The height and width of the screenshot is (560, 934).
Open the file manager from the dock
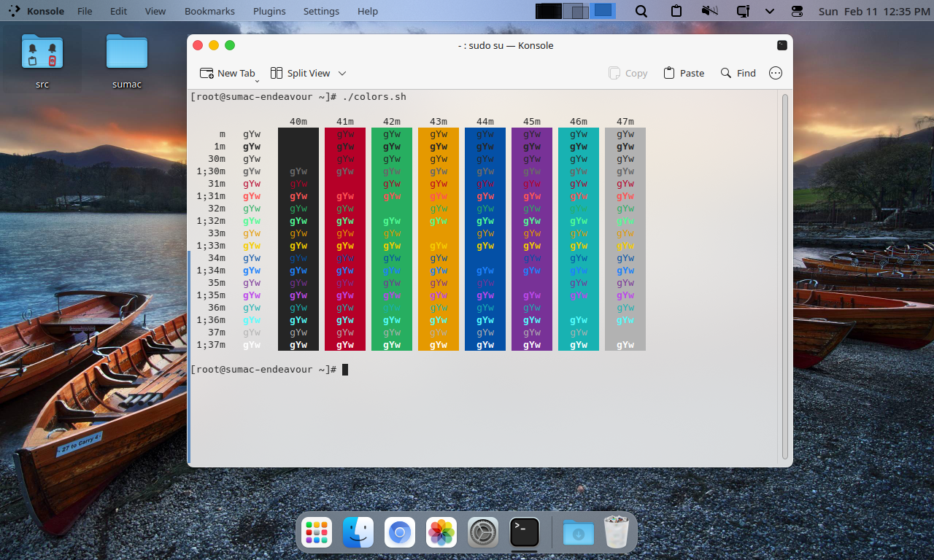(x=358, y=532)
